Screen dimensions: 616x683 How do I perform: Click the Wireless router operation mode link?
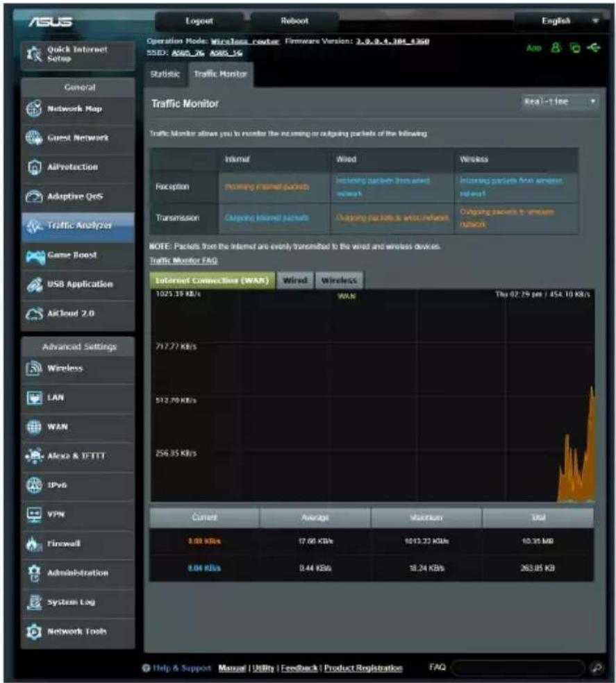click(x=245, y=42)
